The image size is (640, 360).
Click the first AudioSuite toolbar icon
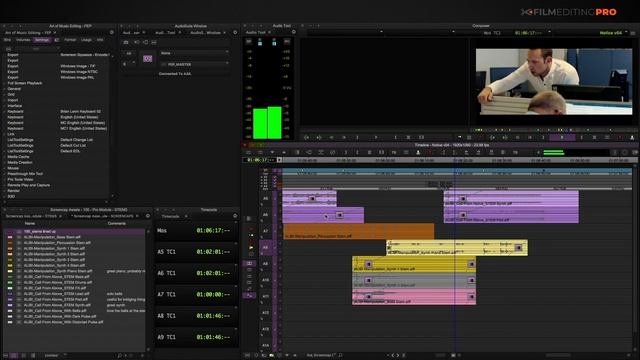pyautogui.click(x=126, y=42)
